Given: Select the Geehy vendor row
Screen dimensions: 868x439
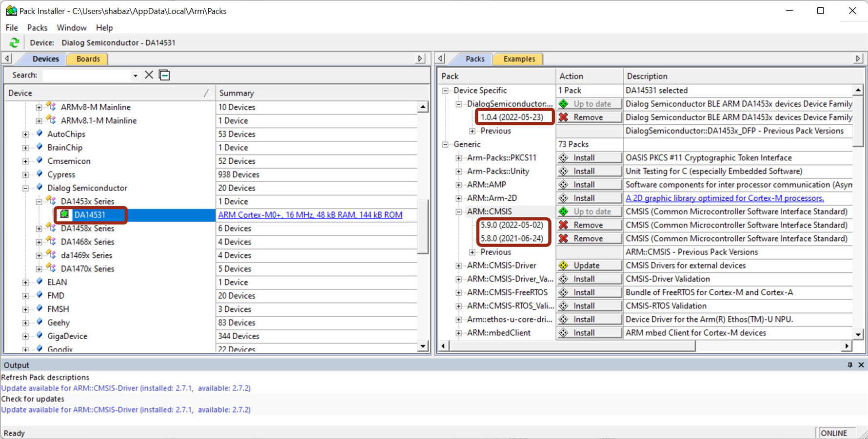Looking at the screenshot, I should (59, 323).
